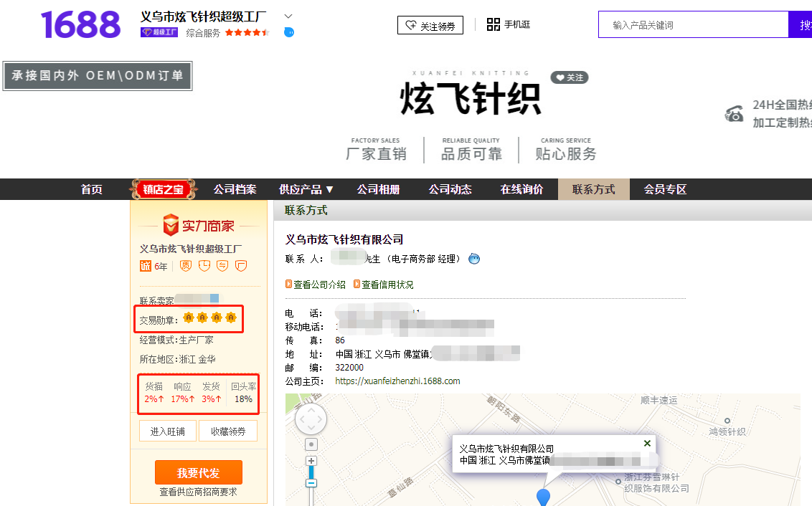Click the map pan direction control

311,419
